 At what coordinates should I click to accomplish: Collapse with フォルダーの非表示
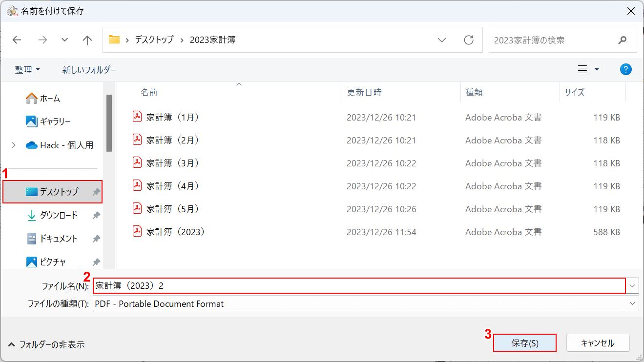(x=46, y=344)
